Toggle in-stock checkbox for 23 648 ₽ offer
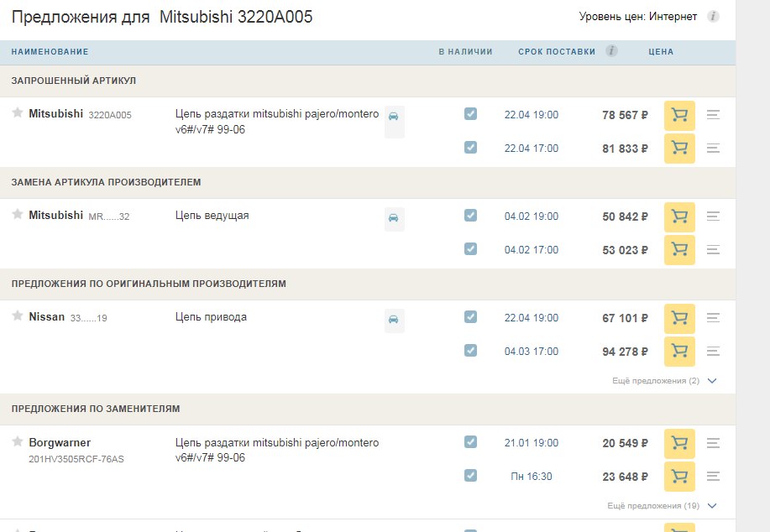The width and height of the screenshot is (770, 532). [470, 476]
